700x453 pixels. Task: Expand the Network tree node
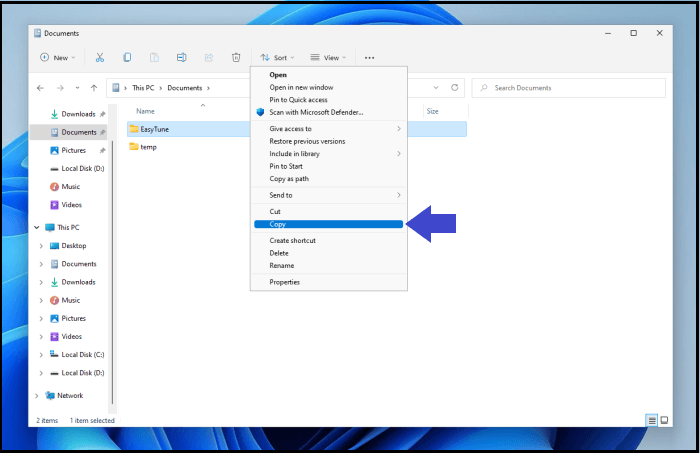coord(37,395)
